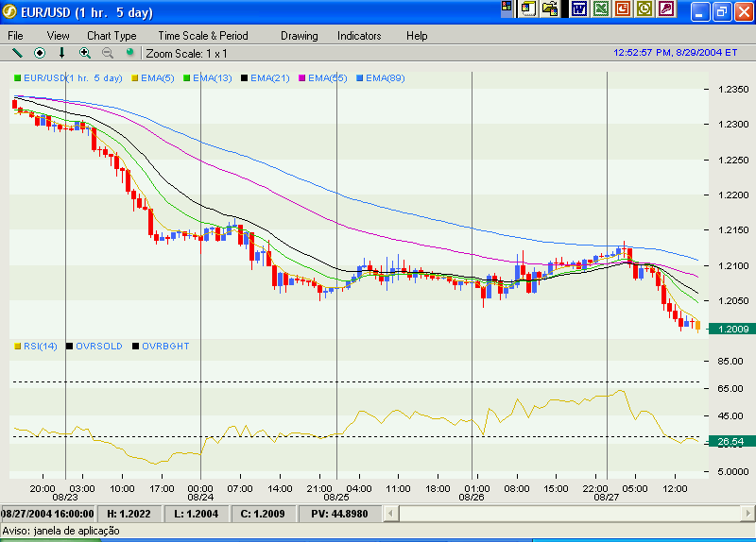Open PowerPoint from the Office shortcut bar
756x542 pixels.
click(x=623, y=9)
